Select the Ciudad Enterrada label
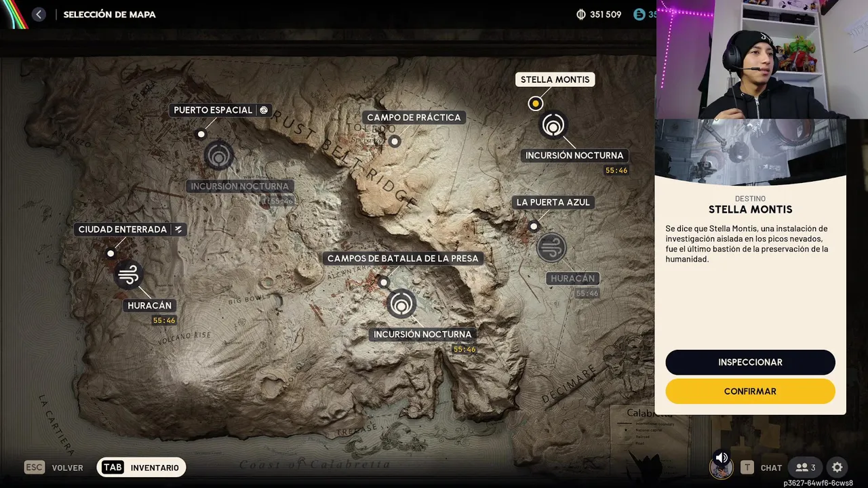Screen dimensions: 868x488 tap(130, 229)
